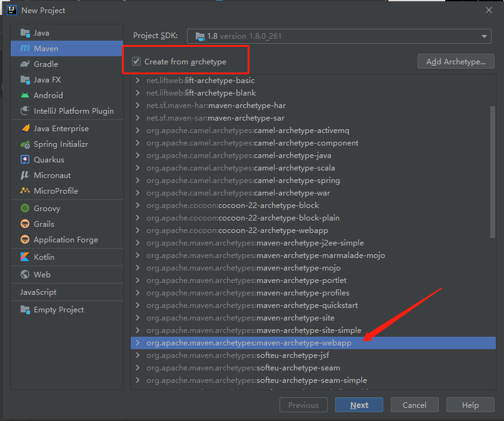Expand the selected maven-archetype-webapp node
This screenshot has height=421, width=504.
coord(138,343)
